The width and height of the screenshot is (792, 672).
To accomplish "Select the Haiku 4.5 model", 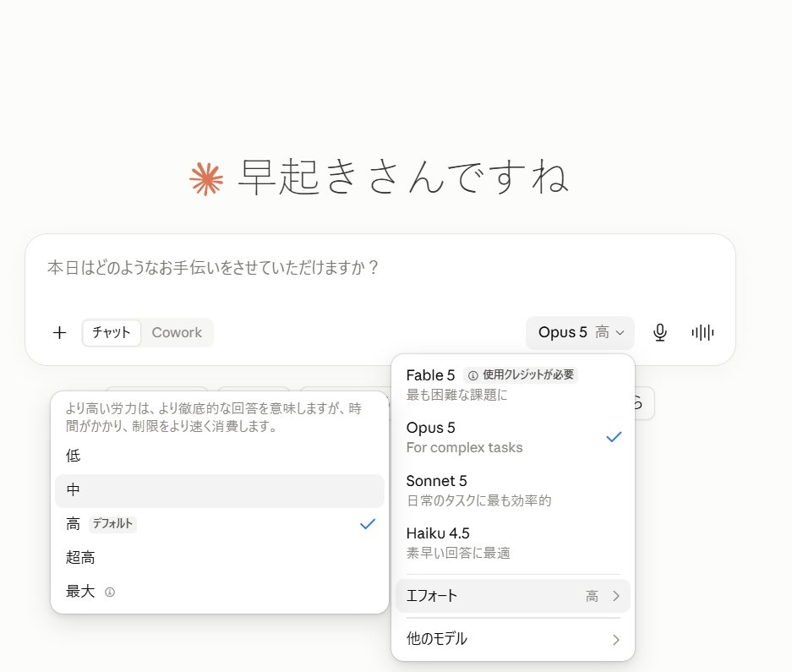I will coord(513,543).
